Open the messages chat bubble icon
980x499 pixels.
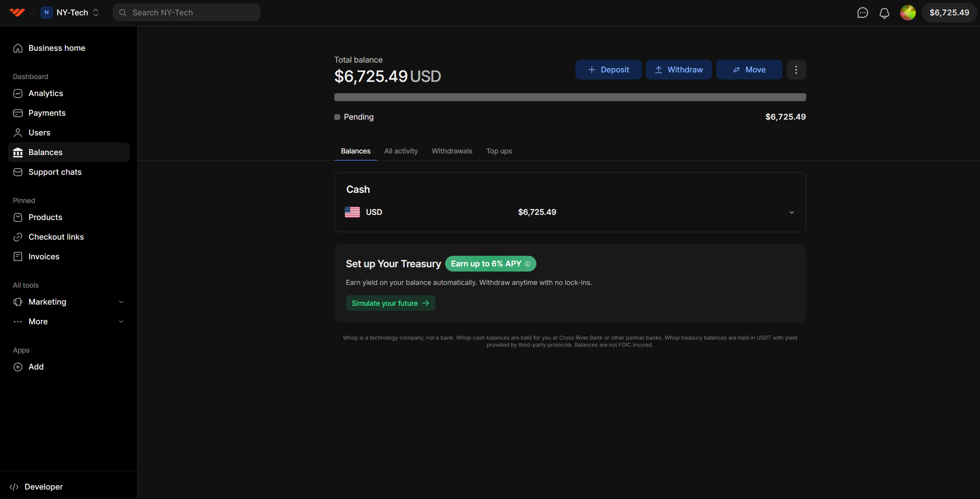pyautogui.click(x=862, y=12)
